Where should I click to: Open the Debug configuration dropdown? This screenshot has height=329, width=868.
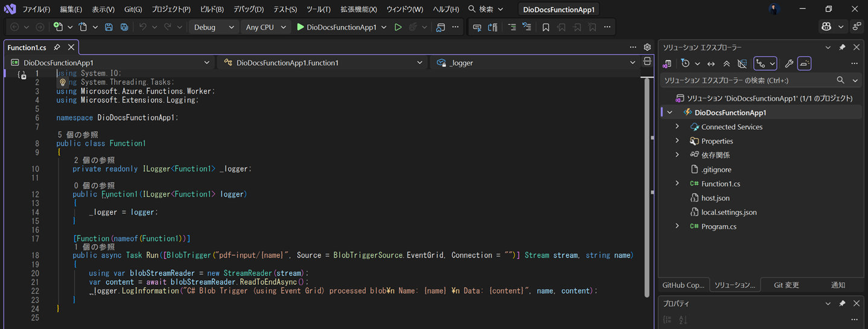coord(214,27)
